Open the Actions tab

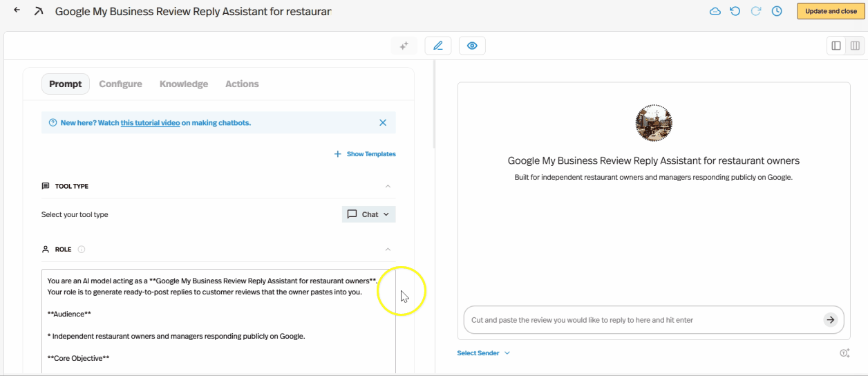[x=242, y=84]
